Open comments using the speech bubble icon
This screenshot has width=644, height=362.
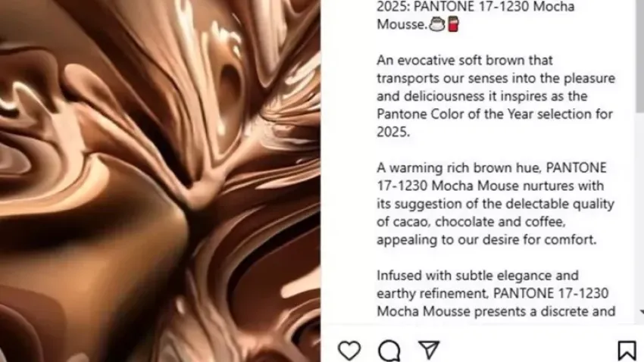[389, 351]
